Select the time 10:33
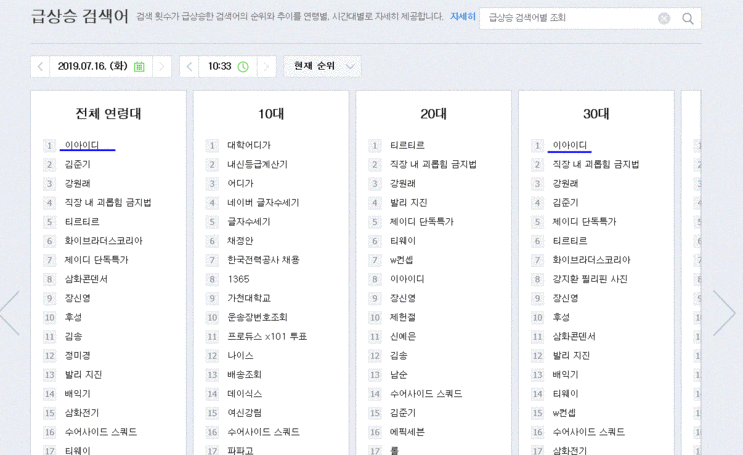Screen dimensions: 743x455 219,66
